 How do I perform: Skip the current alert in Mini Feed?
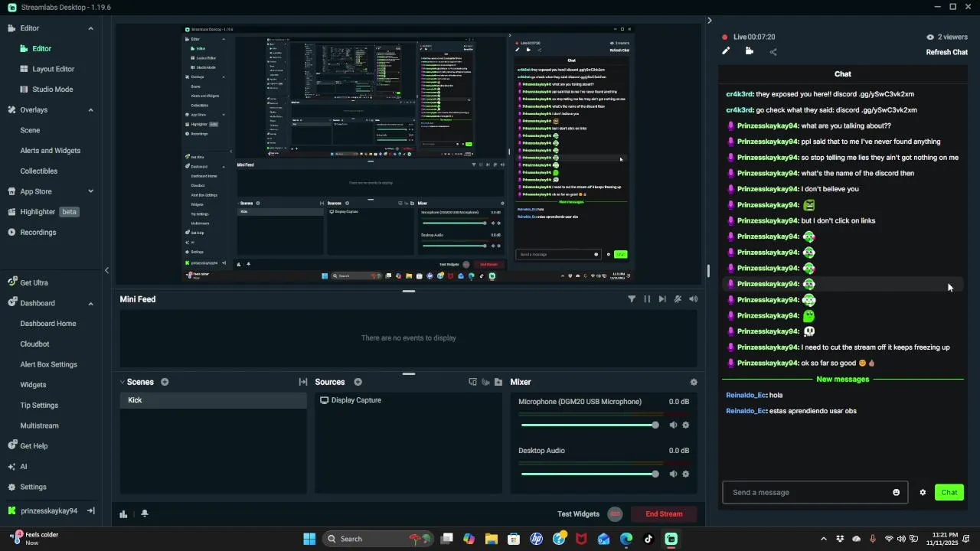click(662, 299)
